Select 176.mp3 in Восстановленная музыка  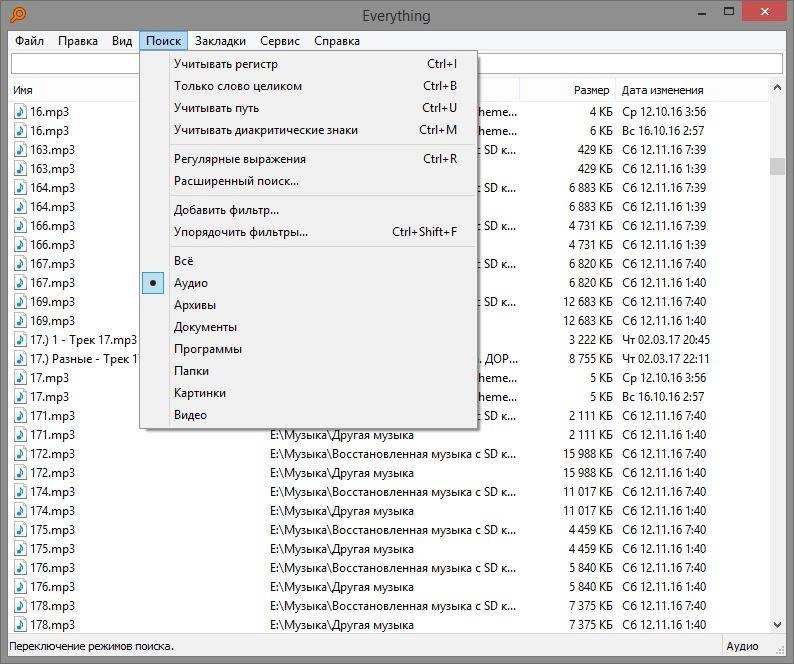[x=52, y=567]
